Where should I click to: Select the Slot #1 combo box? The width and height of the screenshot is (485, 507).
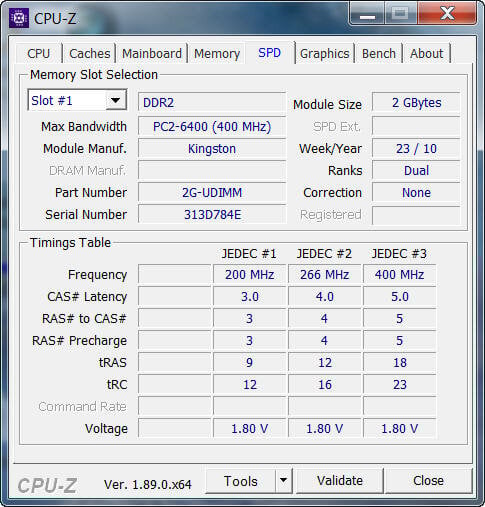pos(77,100)
